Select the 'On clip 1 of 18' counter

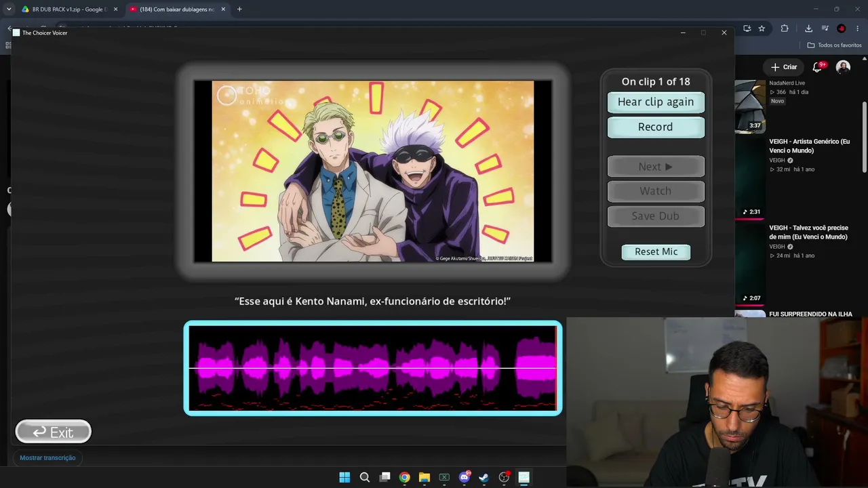(656, 81)
